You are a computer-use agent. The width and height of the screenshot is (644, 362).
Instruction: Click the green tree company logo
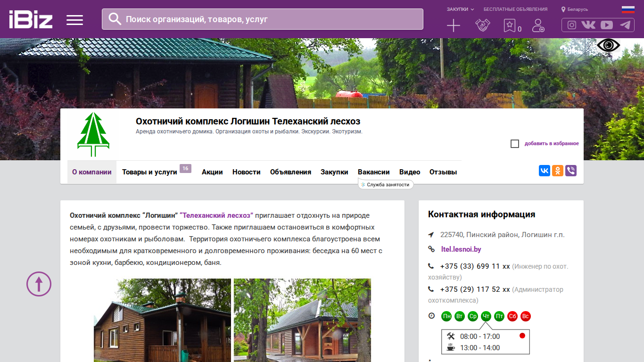click(x=93, y=134)
